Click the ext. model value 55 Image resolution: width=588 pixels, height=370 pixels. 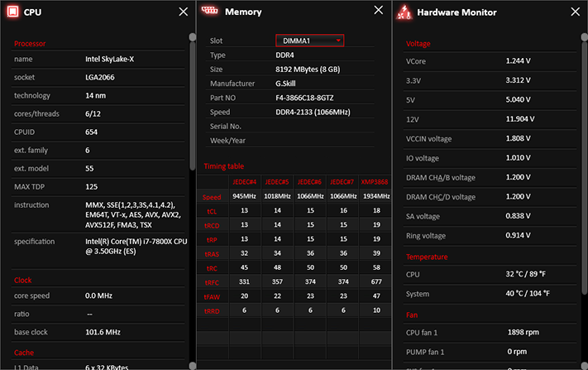89,169
